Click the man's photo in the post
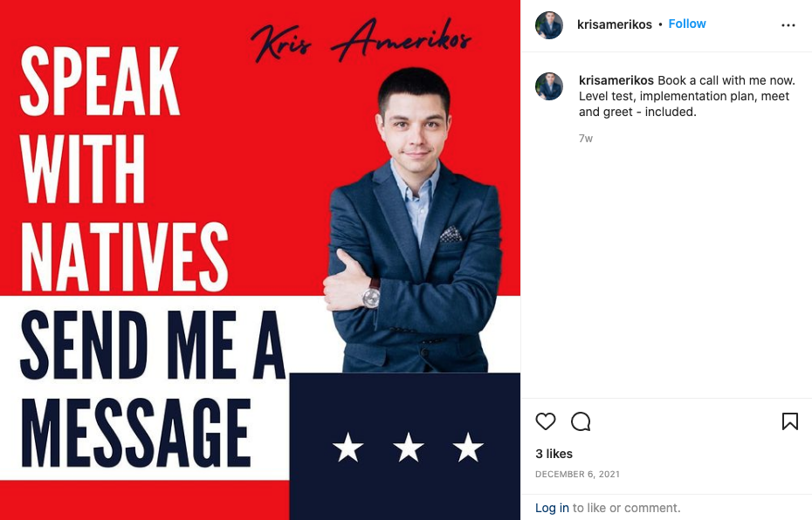 click(x=413, y=220)
